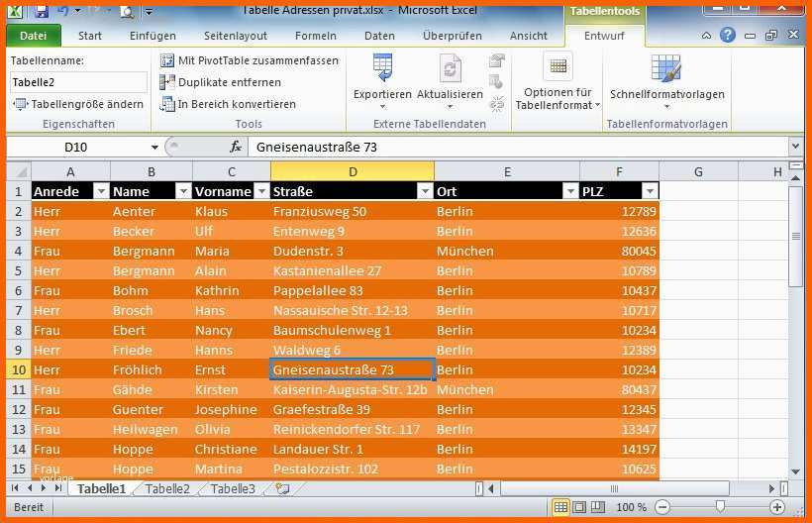Select column D header
Viewport: 812px width, 523px height.
tap(353, 171)
